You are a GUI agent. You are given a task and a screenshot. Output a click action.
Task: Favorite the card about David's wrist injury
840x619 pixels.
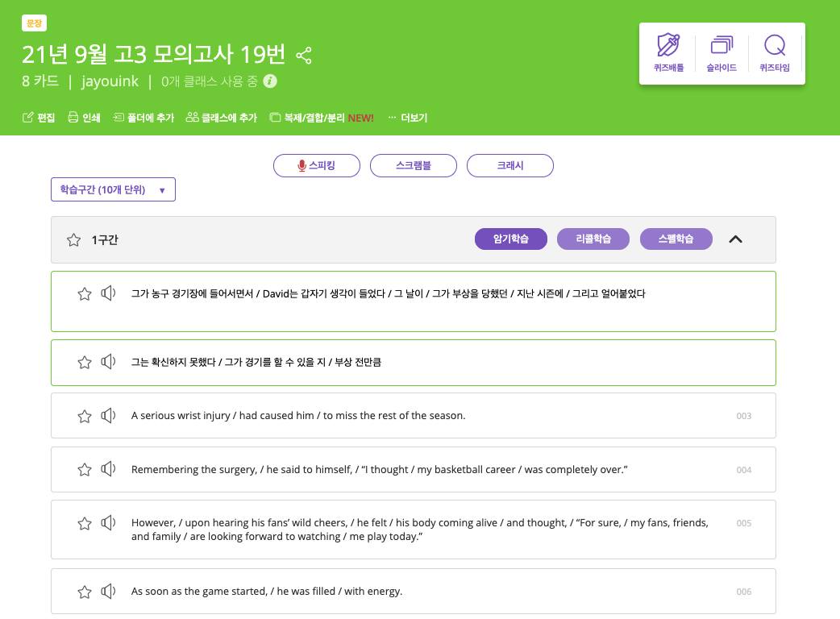85,415
